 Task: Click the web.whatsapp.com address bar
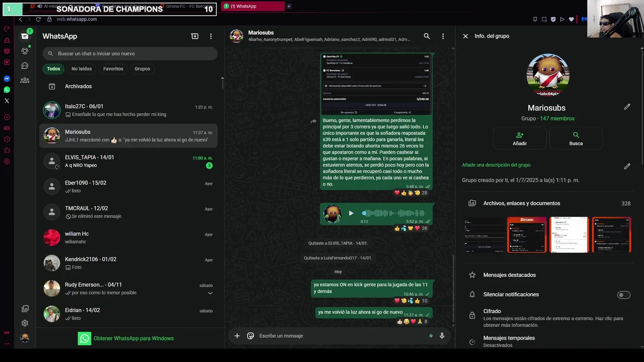coord(76,19)
